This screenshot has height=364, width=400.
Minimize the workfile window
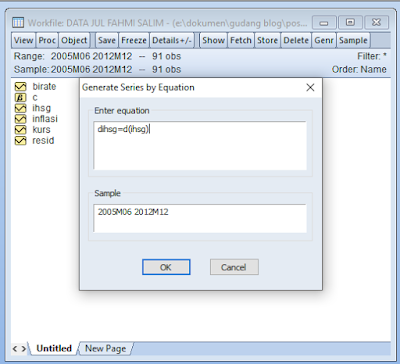point(324,23)
